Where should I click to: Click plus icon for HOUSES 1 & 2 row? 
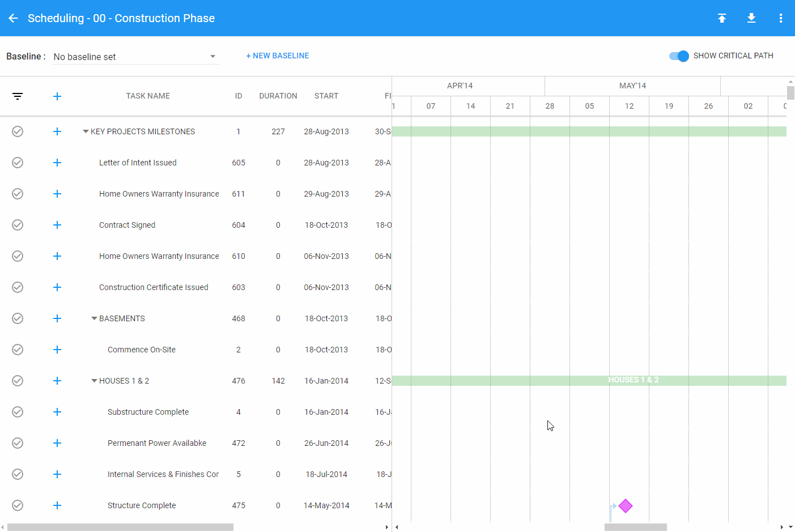(x=57, y=381)
